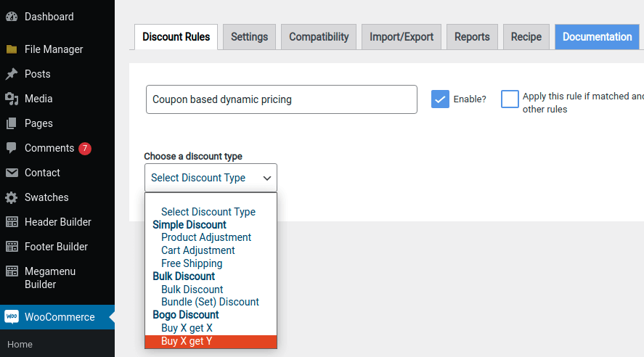Open Swatches gear icon
This screenshot has height=357, width=644.
[12, 197]
